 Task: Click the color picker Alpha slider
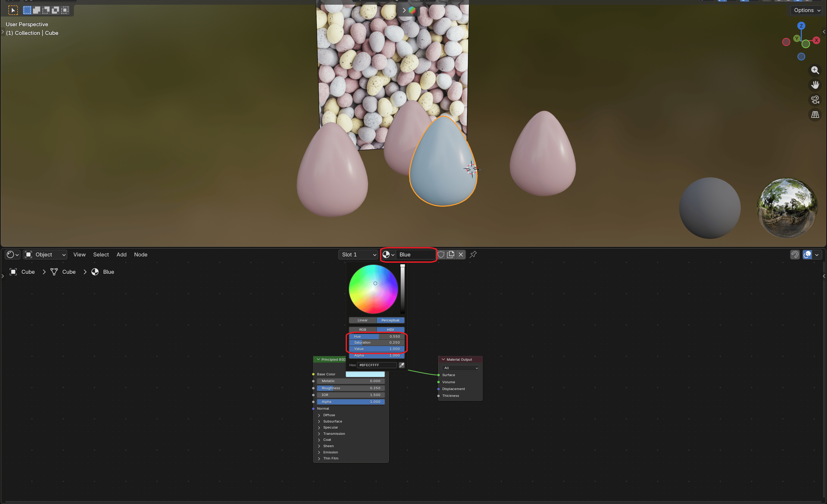377,355
